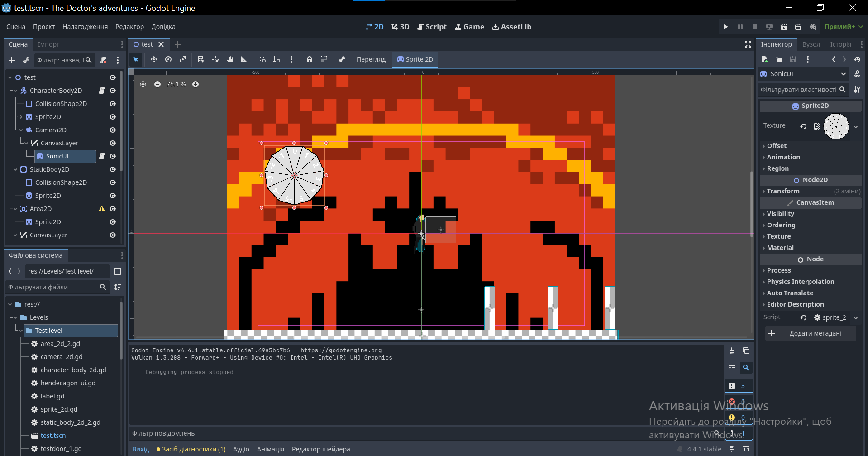Open the Налагодження menu
The image size is (868, 456).
[85, 27]
